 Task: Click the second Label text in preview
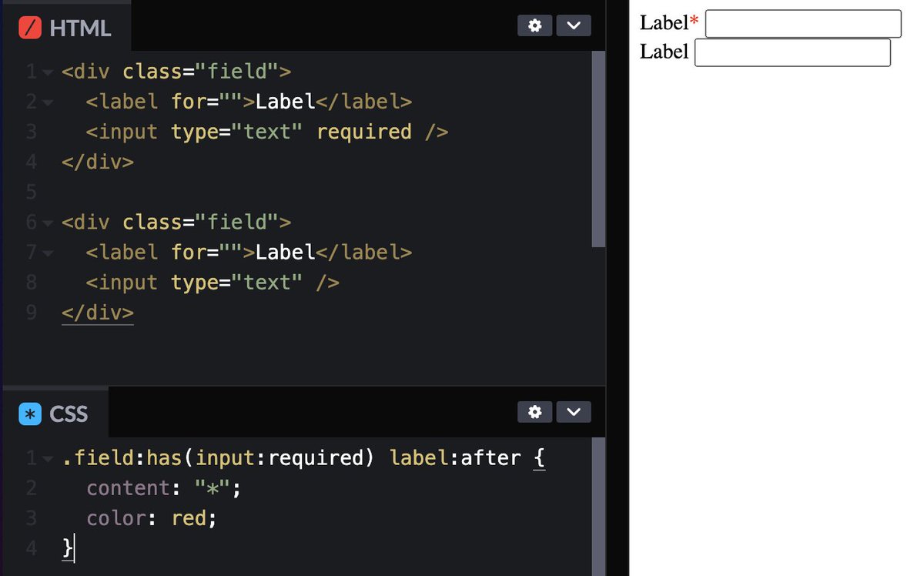click(x=663, y=52)
